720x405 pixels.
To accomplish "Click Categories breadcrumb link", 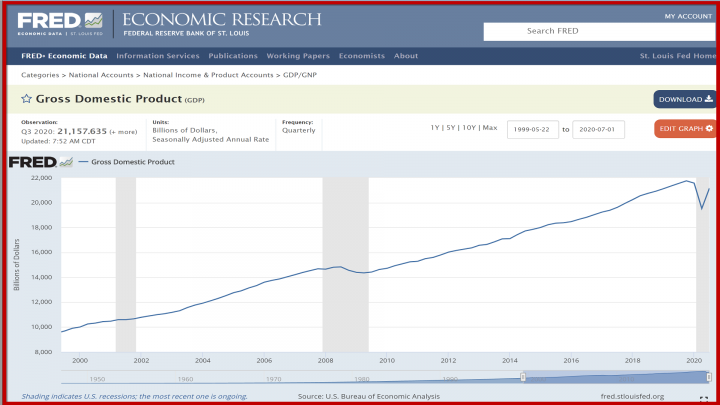I will coord(40,75).
